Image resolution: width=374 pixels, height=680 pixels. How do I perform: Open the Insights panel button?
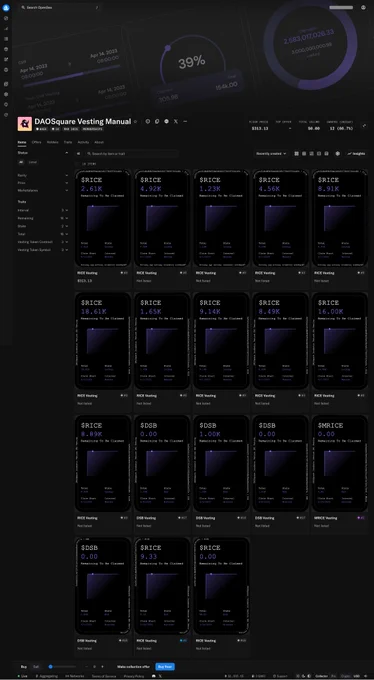click(x=357, y=154)
